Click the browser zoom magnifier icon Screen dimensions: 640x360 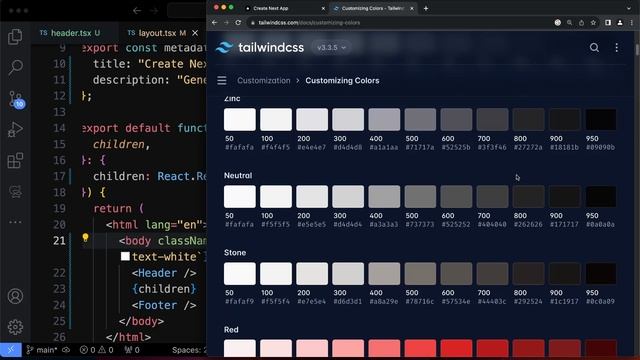[569, 23]
